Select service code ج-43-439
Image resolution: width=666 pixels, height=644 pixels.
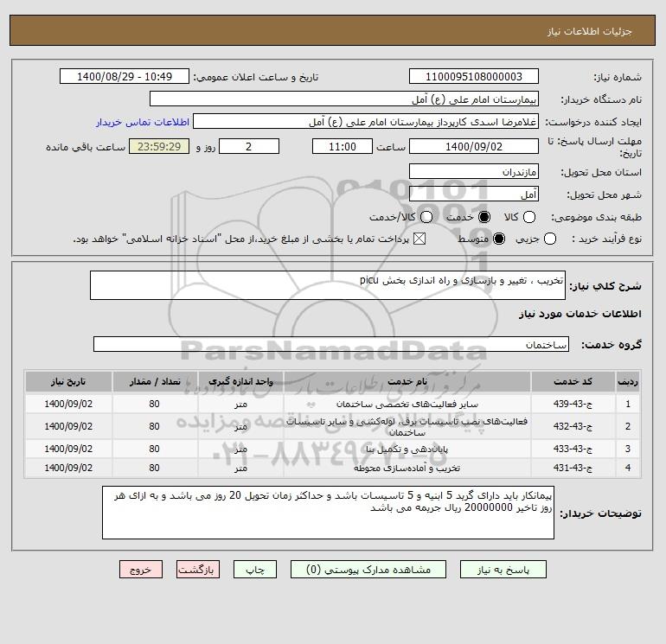(573, 404)
